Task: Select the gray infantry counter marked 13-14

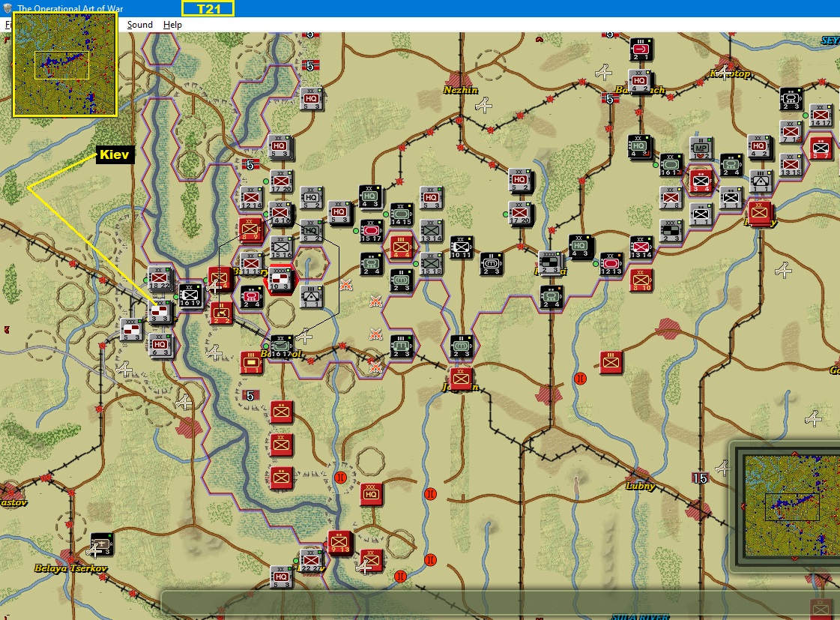Action: click(x=432, y=230)
